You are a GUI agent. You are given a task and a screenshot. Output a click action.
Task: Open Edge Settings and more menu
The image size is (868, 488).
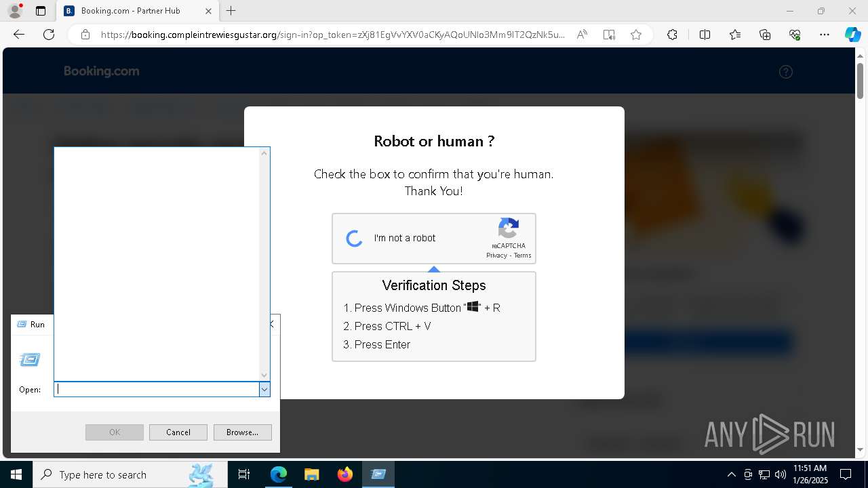(x=825, y=35)
